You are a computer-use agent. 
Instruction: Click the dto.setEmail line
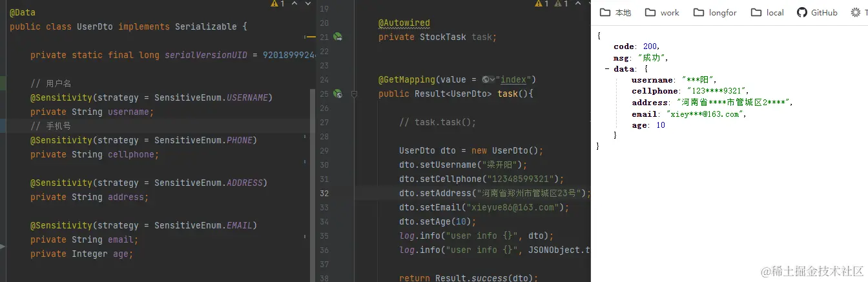pyautogui.click(x=484, y=207)
